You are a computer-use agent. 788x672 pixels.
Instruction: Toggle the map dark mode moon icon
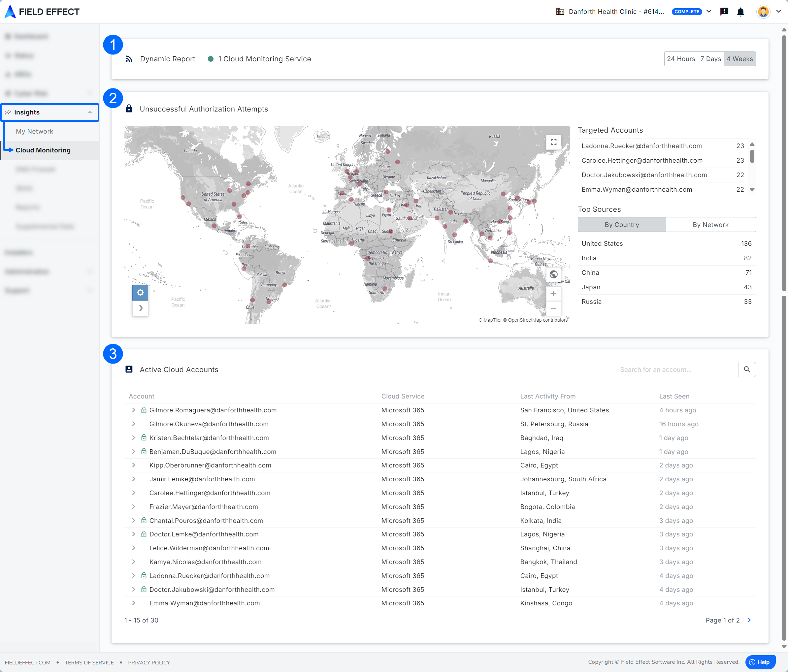[140, 308]
